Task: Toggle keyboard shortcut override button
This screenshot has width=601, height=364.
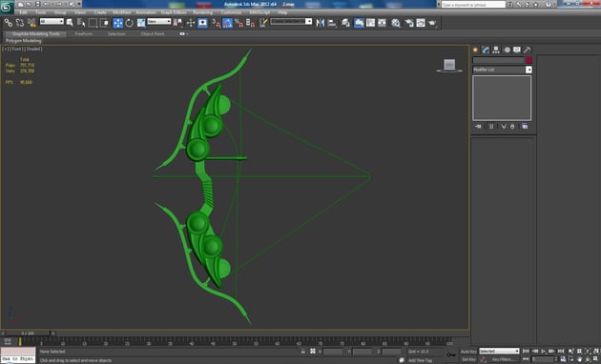Action: pos(202,23)
